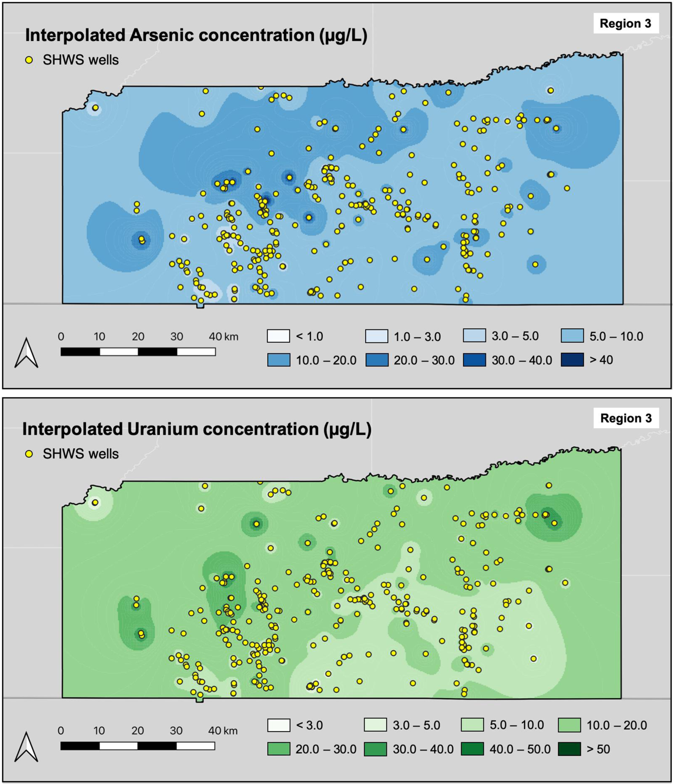Screen dimensions: 674x784
Task: Click the uranium 20.0 – 30.0 legend text
Action: pyautogui.click(x=326, y=750)
